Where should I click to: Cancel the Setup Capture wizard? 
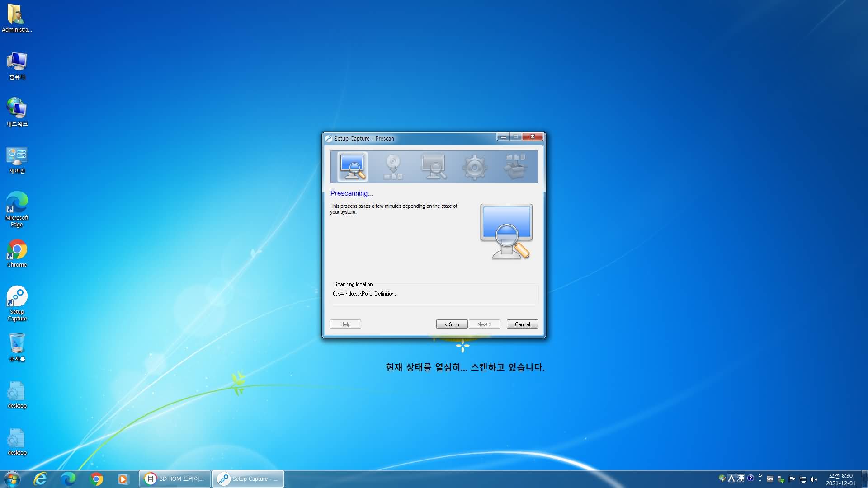pos(522,324)
